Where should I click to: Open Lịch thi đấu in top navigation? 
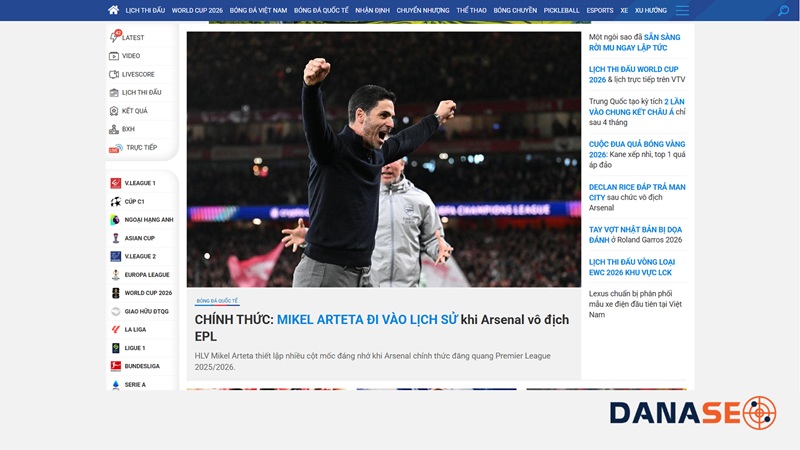pos(145,10)
